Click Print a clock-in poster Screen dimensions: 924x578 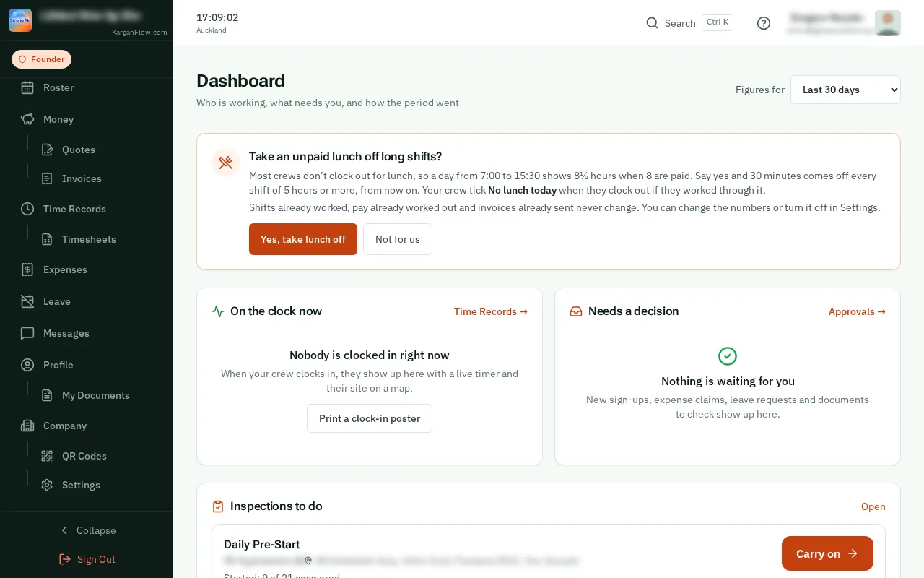pos(370,418)
